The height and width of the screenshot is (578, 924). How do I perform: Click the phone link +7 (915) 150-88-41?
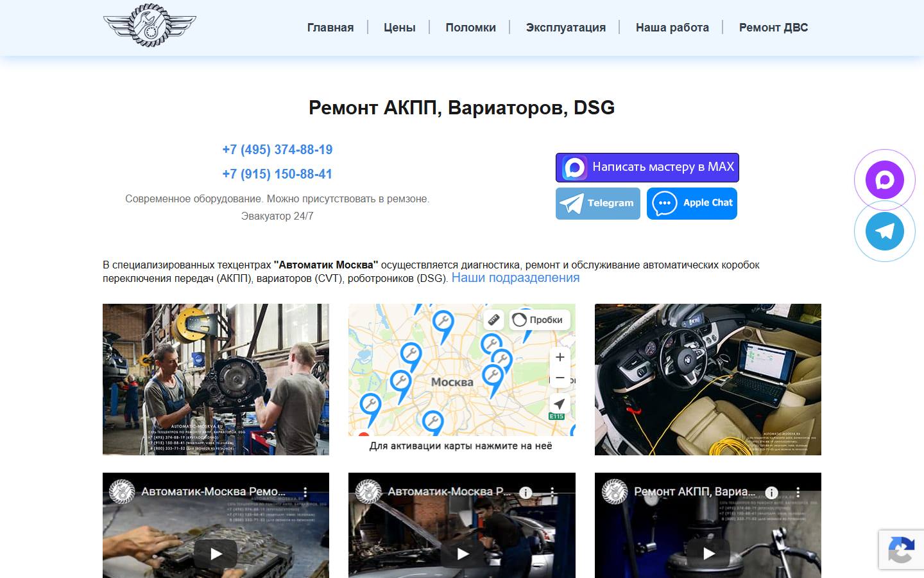click(277, 174)
